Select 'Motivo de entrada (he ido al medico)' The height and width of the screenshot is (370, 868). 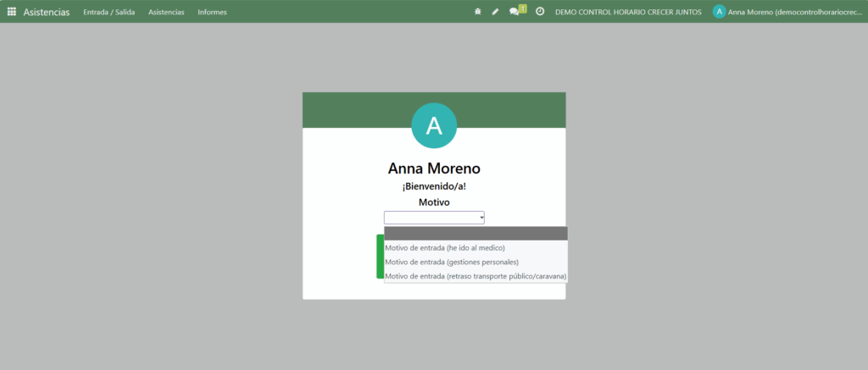tap(445, 248)
